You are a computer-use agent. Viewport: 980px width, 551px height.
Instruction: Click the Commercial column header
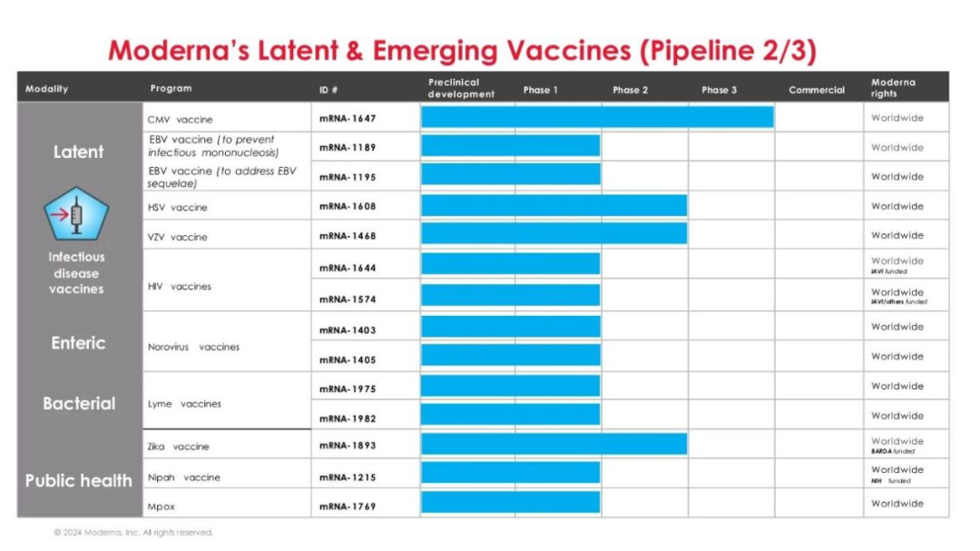(x=816, y=90)
